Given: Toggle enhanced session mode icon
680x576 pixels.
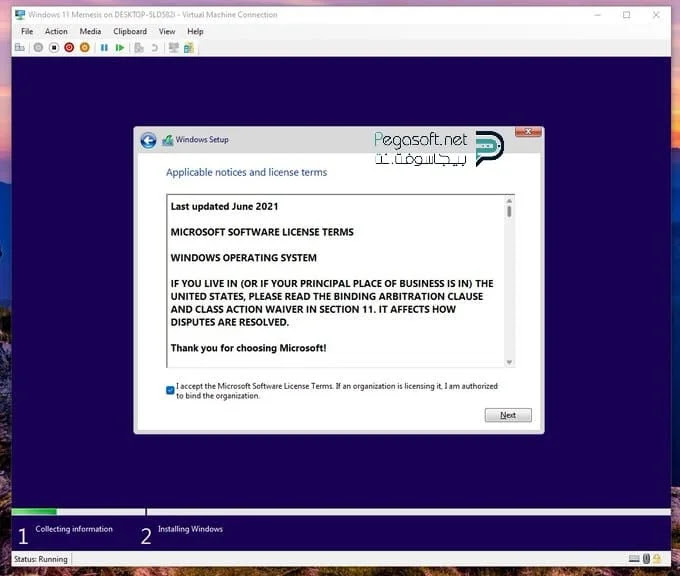Looking at the screenshot, I should click(x=173, y=48).
